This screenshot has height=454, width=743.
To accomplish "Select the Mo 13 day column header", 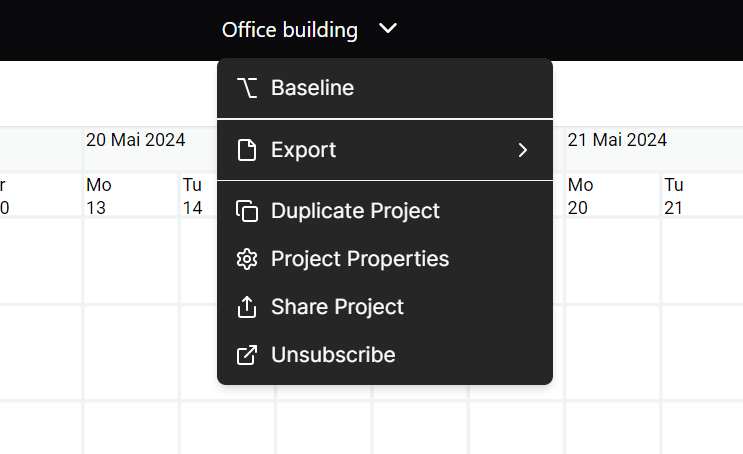I will point(99,196).
